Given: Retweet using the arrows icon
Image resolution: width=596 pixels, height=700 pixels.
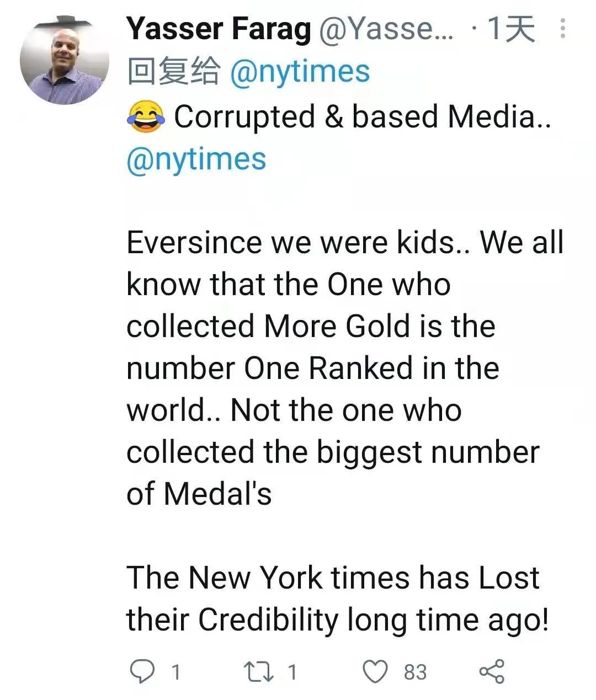Looking at the screenshot, I should click(258, 671).
